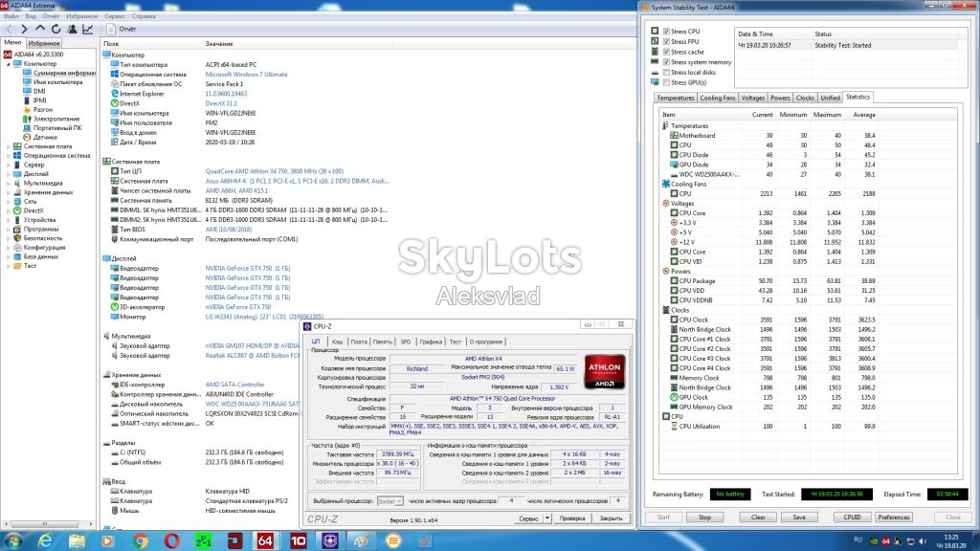
Task: Click the CPUID button
Action: [852, 518]
